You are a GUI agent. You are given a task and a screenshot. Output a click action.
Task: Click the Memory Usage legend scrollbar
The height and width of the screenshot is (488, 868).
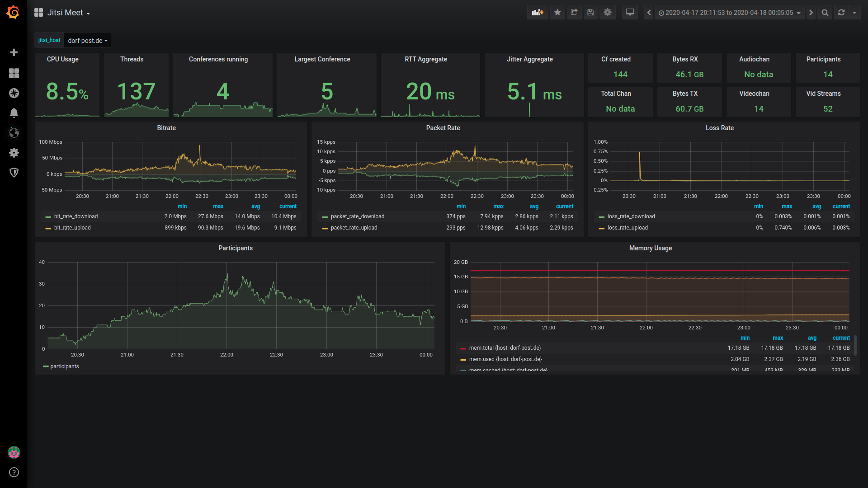click(855, 346)
